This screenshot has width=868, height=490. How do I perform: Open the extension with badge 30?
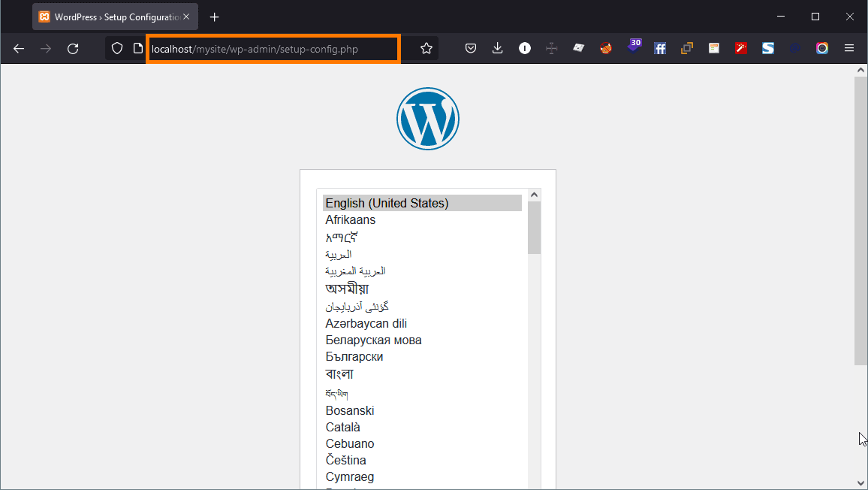click(634, 45)
